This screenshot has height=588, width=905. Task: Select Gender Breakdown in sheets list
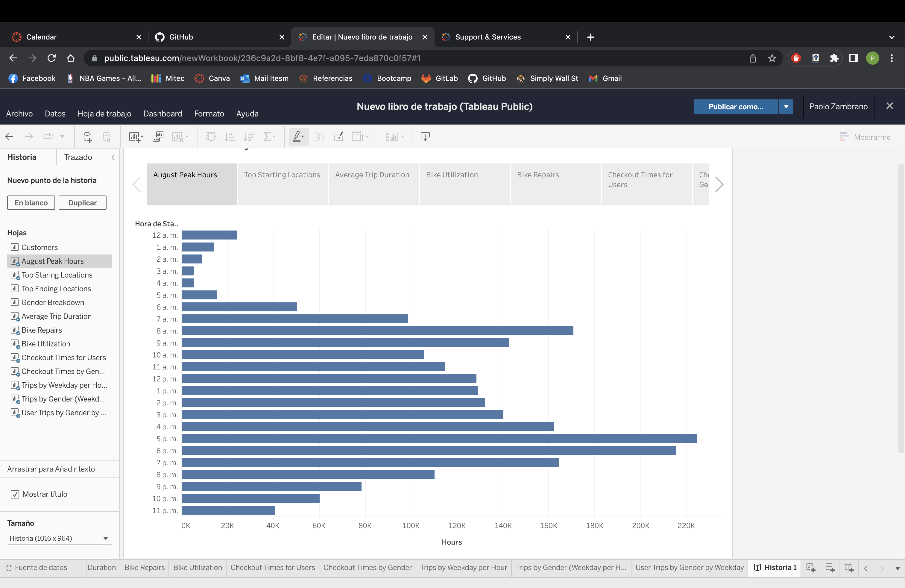pos(52,302)
